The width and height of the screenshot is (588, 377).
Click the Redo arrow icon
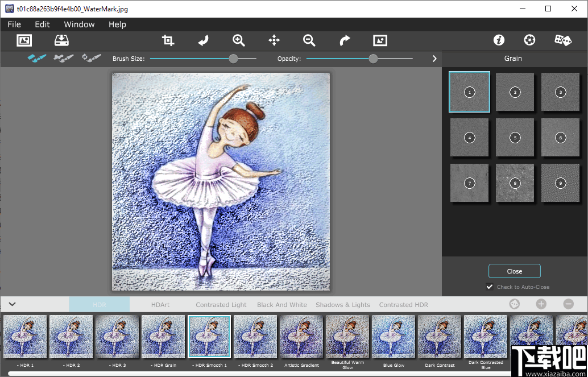(x=345, y=40)
